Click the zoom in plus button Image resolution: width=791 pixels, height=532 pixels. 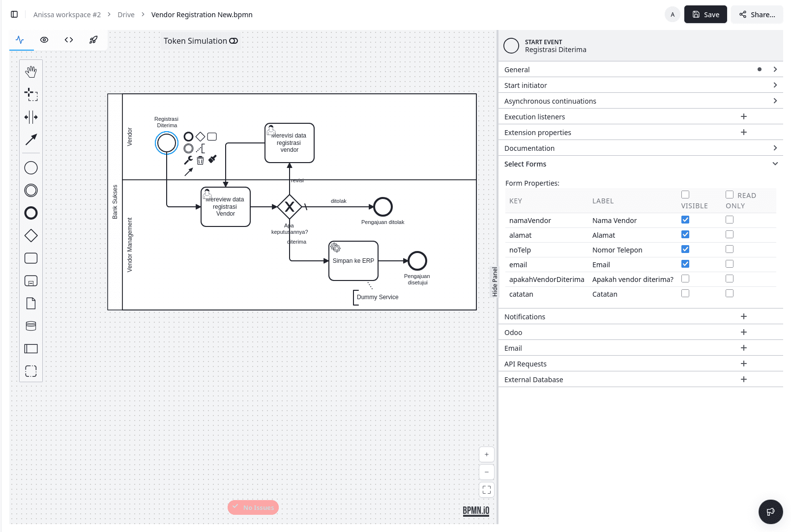[486, 454]
